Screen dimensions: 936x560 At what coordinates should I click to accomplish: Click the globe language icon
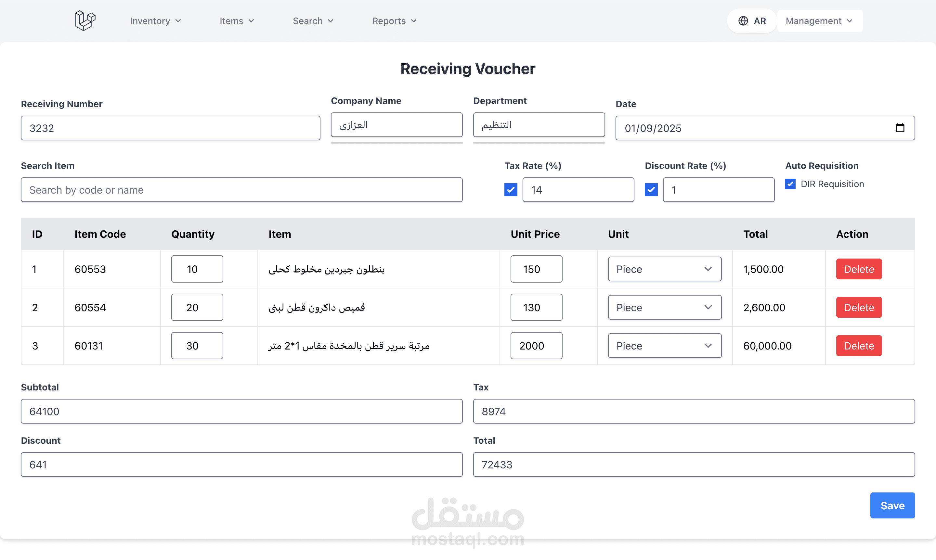tap(743, 21)
